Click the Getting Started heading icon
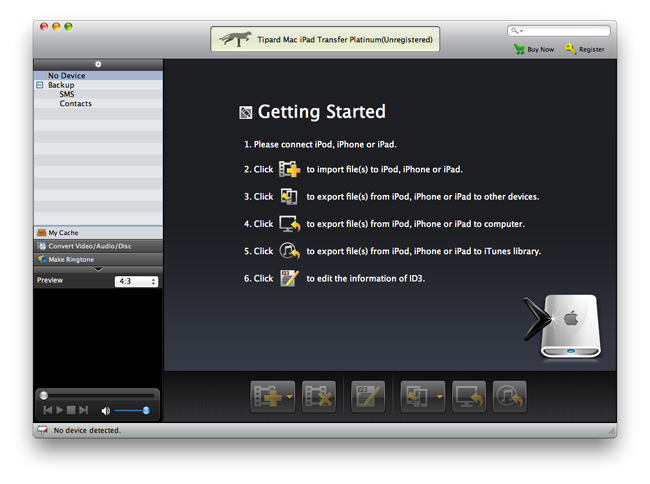Image resolution: width=650 pixels, height=484 pixels. [245, 113]
